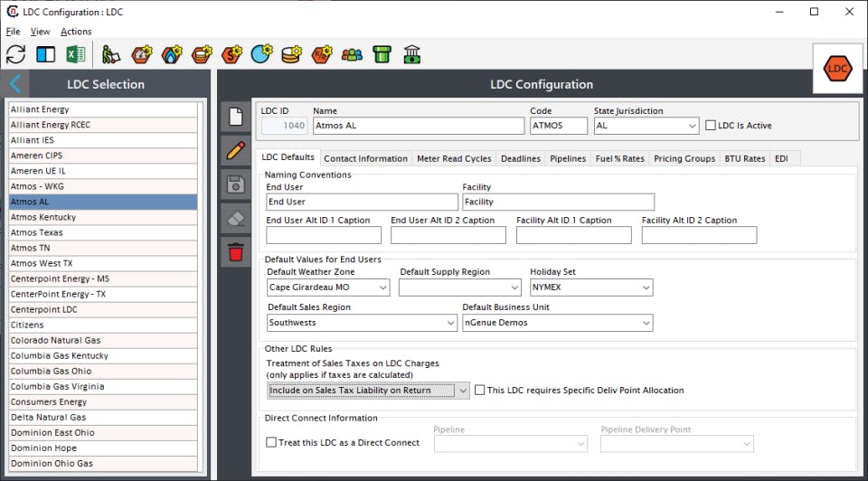Screen dimensions: 868x481
Task: Open the Actions menu
Action: pos(76,32)
